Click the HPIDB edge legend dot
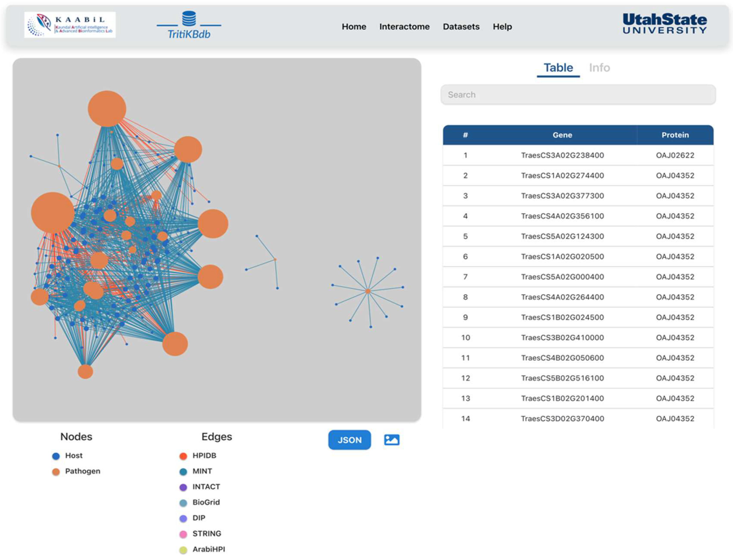733x560 pixels. coord(183,456)
